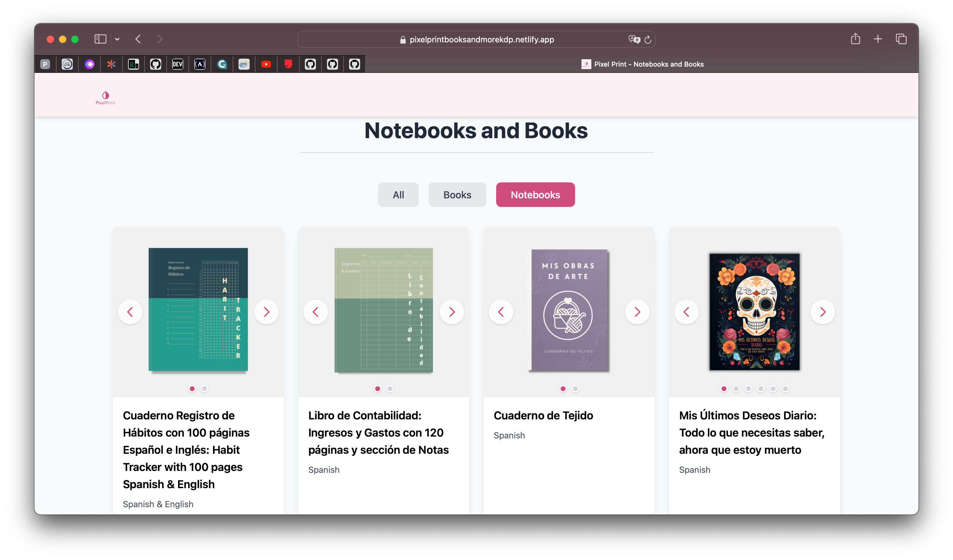Select the Notebooks filter
953x560 pixels.
click(x=535, y=195)
